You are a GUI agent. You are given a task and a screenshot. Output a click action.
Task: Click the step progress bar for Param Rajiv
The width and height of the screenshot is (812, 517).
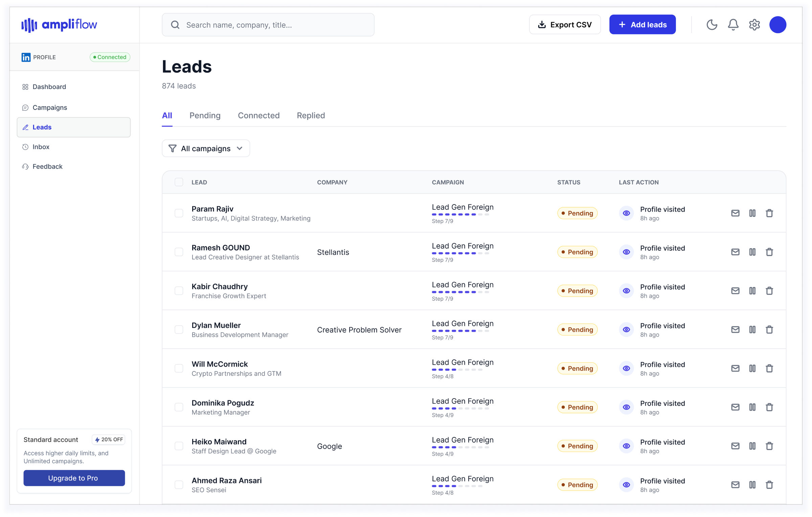point(460,215)
